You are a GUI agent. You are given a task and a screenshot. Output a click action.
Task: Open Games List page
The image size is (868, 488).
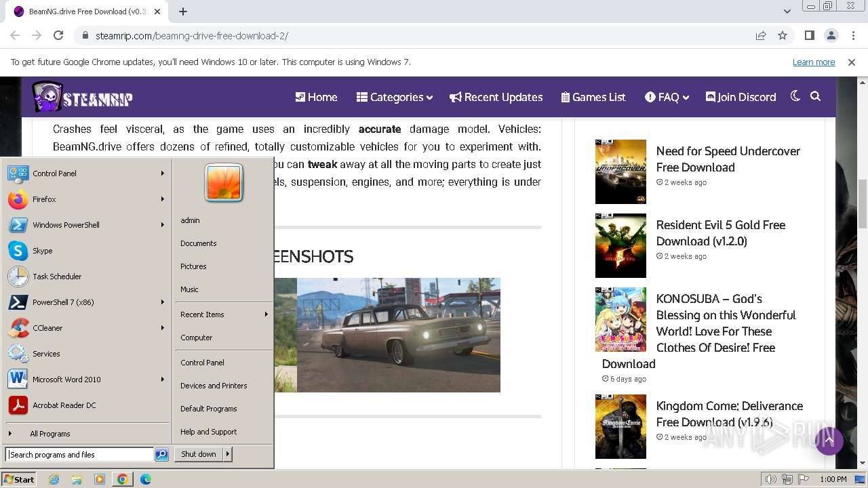pos(593,97)
